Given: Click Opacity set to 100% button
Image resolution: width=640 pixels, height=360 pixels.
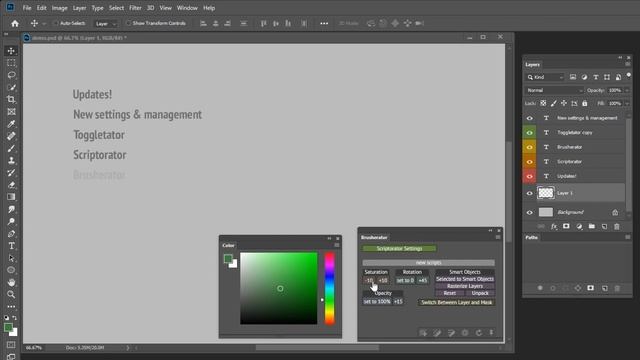Looking at the screenshot, I should [377, 302].
